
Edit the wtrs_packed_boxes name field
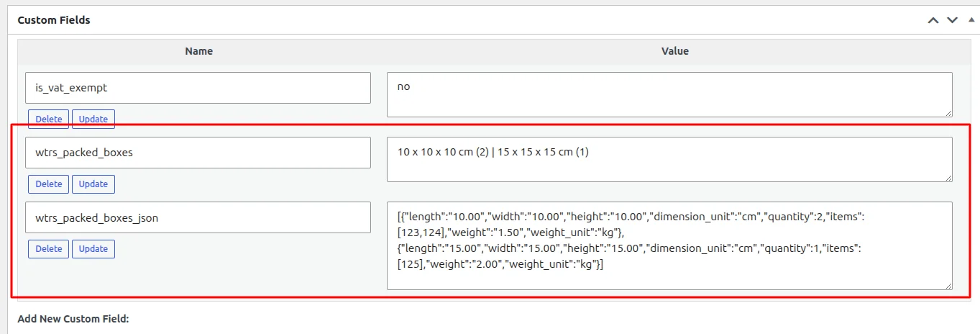(198, 153)
